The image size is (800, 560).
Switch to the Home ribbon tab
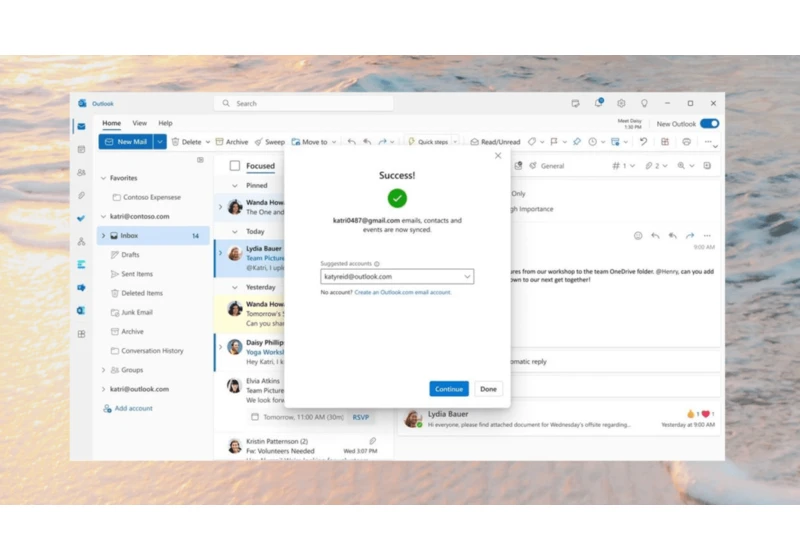click(111, 123)
